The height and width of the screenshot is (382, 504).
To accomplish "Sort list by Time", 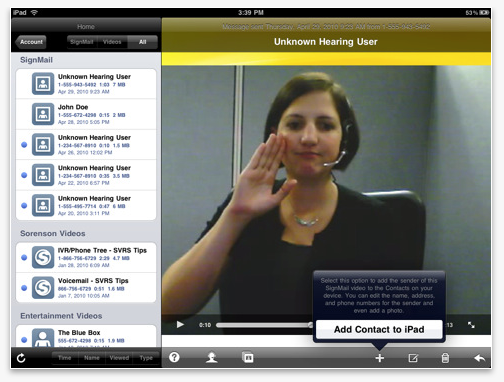I will click(65, 358).
